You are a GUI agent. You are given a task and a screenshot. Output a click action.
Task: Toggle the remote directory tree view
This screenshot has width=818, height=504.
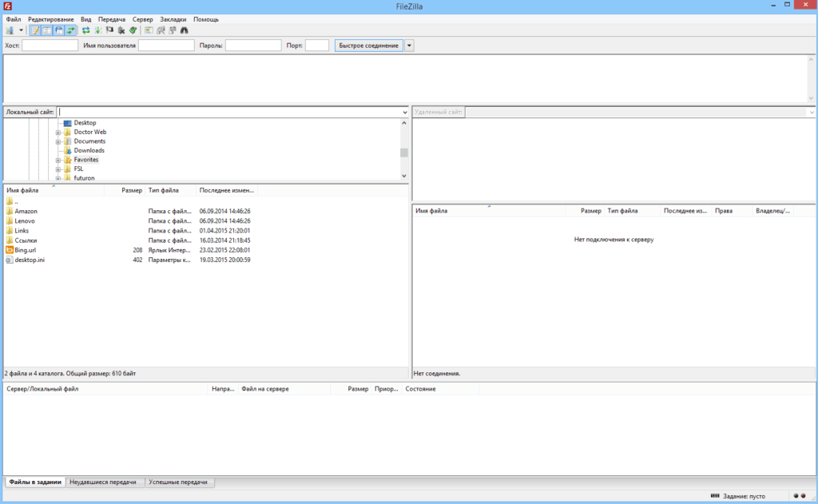(x=59, y=31)
